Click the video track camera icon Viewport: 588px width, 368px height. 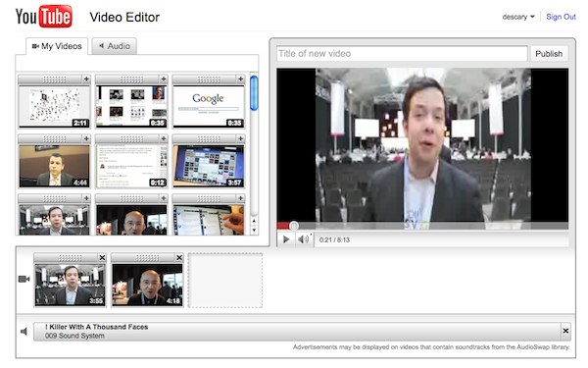pyautogui.click(x=24, y=279)
